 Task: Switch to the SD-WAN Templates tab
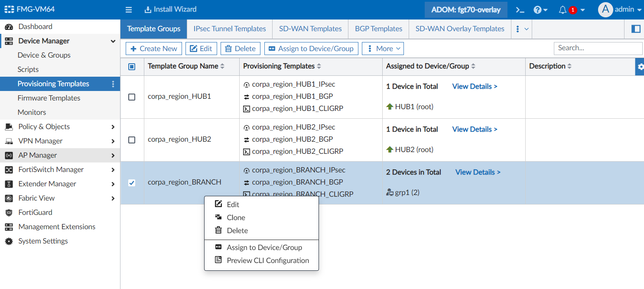[310, 29]
